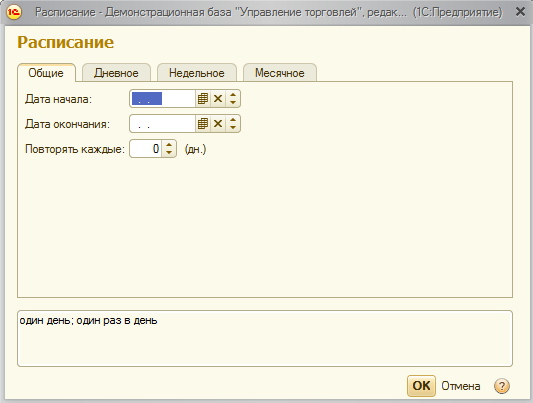This screenshot has width=533, height=403.
Task: Decrease Дата окончания with the down arrow
Action: (x=233, y=127)
